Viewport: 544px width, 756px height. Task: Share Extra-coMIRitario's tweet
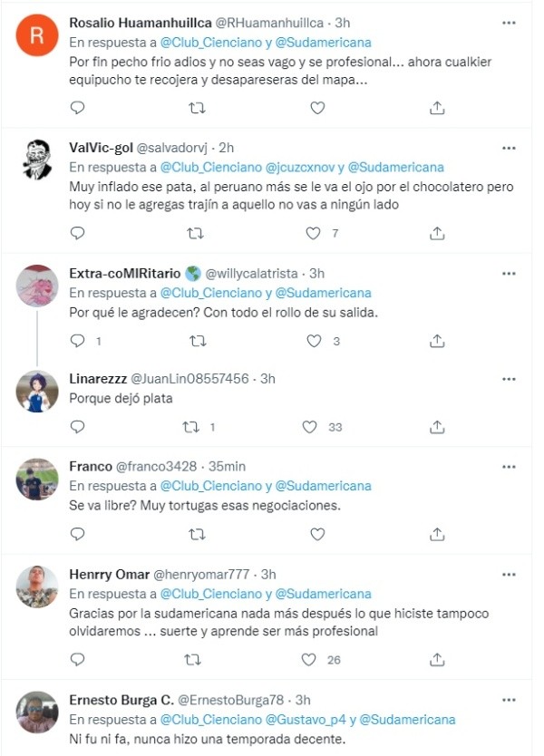437,342
